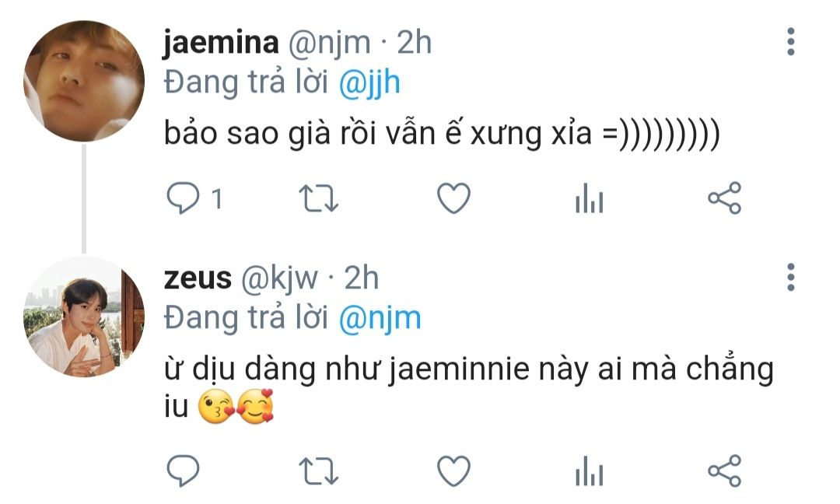
Task: Open jaemina's profile via display name
Action: coord(221,42)
